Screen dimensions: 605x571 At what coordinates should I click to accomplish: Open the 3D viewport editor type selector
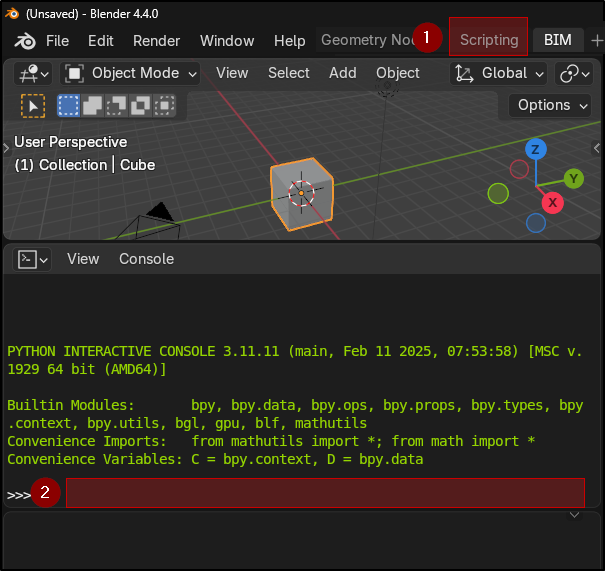click(x=33, y=73)
